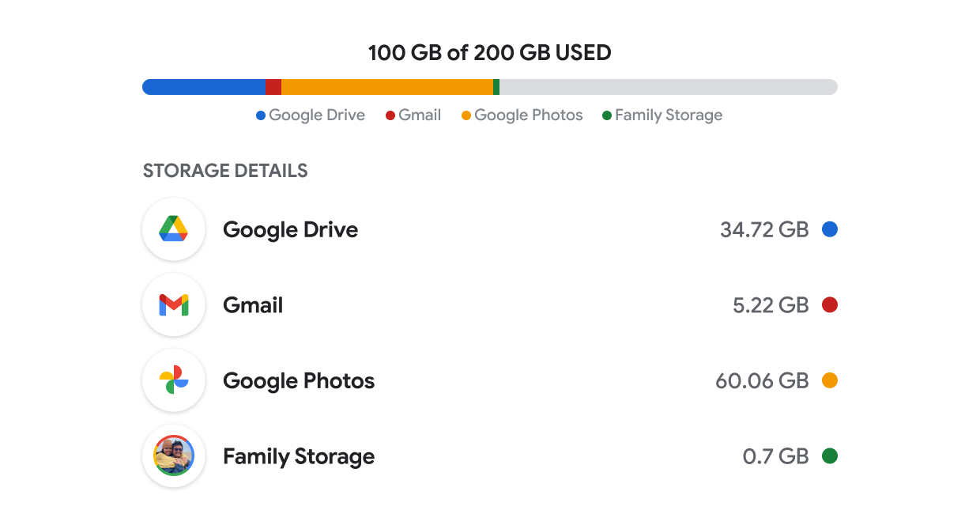
Task: Click the Gmail legend label
Action: 419,115
